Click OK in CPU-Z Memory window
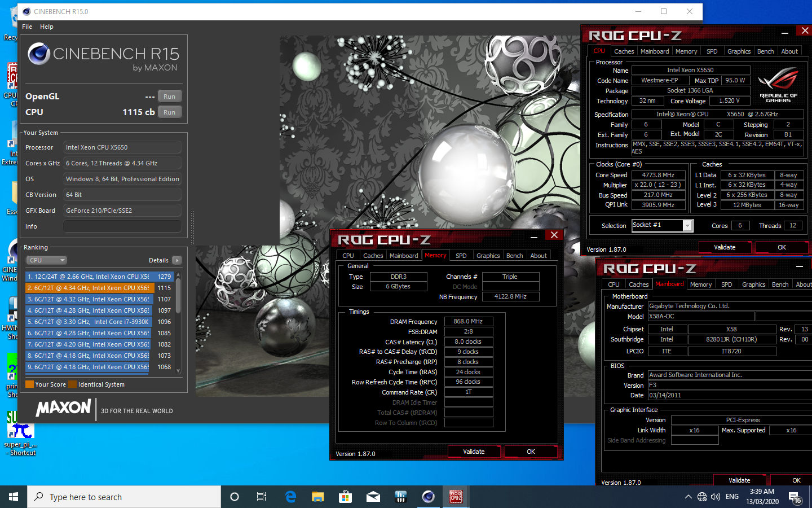812x508 pixels. [531, 452]
